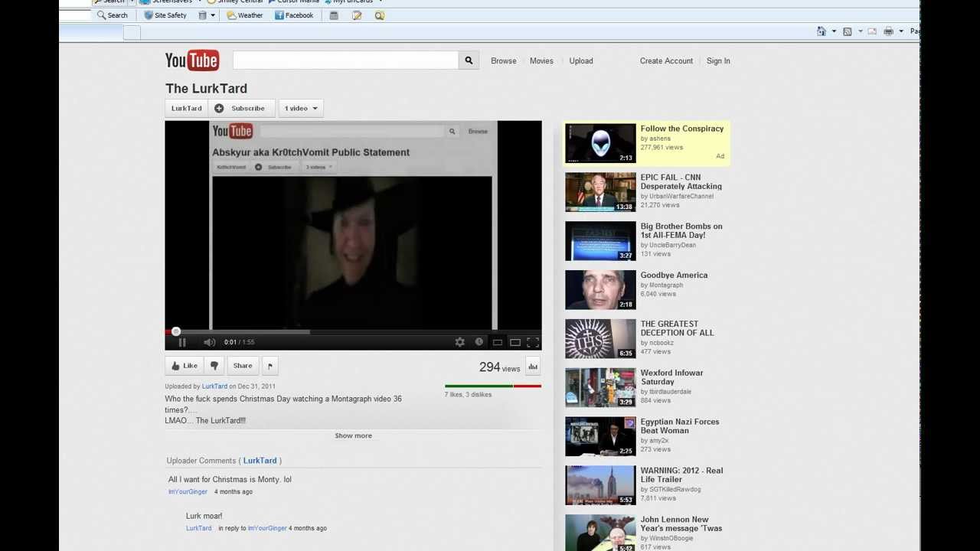Open the Upload menu item
This screenshot has width=980, height=551.
pos(581,60)
